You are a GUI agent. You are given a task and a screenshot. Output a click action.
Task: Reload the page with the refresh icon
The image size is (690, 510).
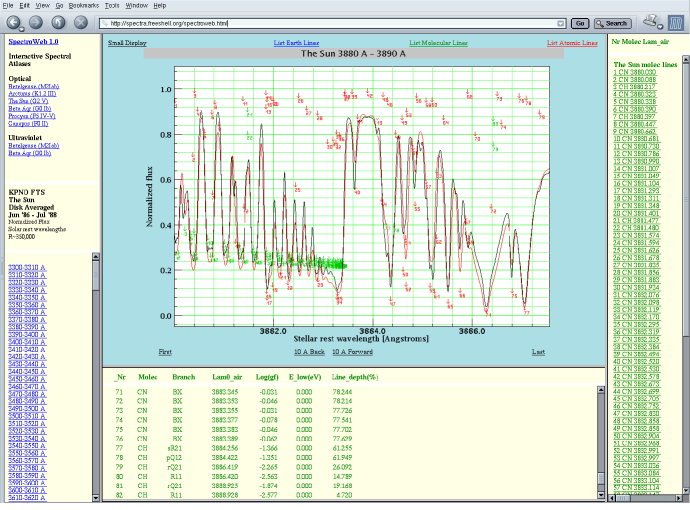coord(58,22)
